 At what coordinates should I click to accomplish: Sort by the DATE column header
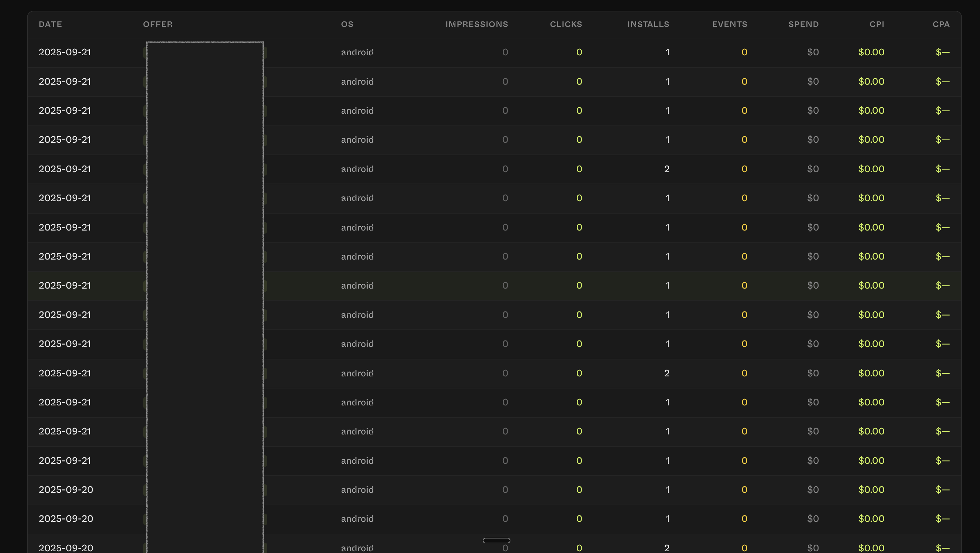click(50, 24)
